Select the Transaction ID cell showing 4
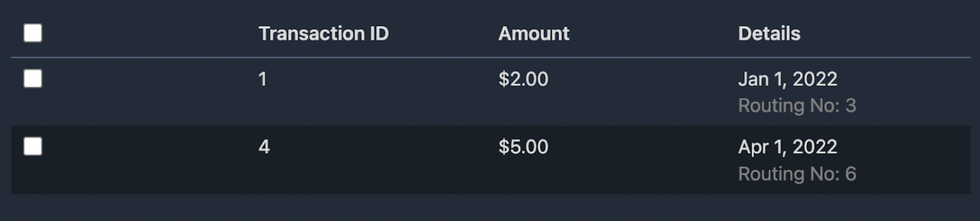 tap(264, 146)
